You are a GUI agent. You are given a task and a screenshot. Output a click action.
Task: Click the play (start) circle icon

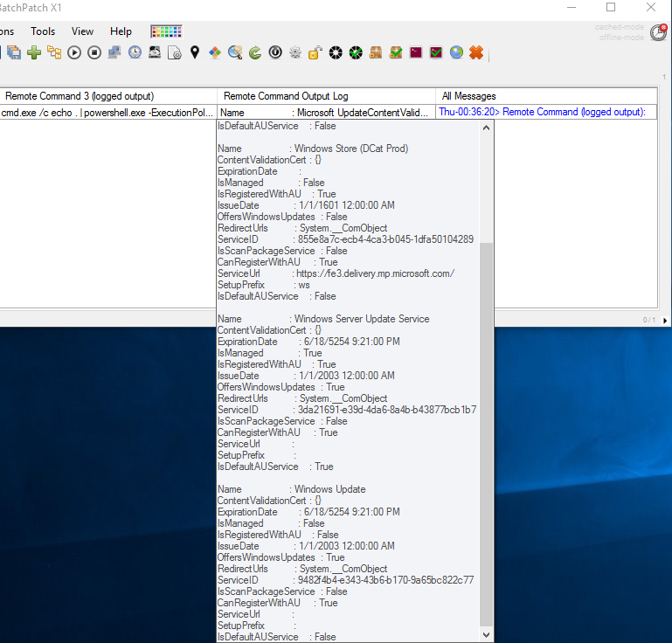click(x=74, y=52)
